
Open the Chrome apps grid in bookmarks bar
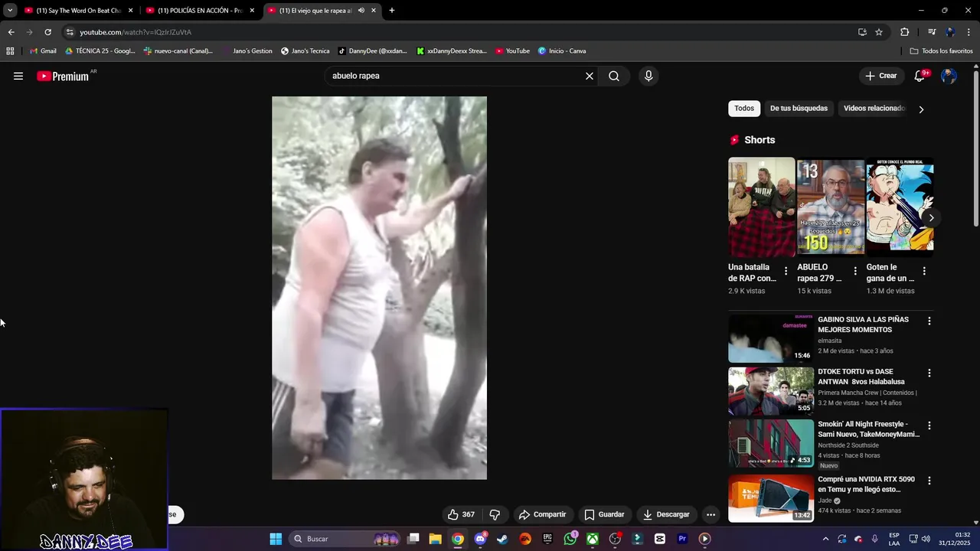coord(10,51)
